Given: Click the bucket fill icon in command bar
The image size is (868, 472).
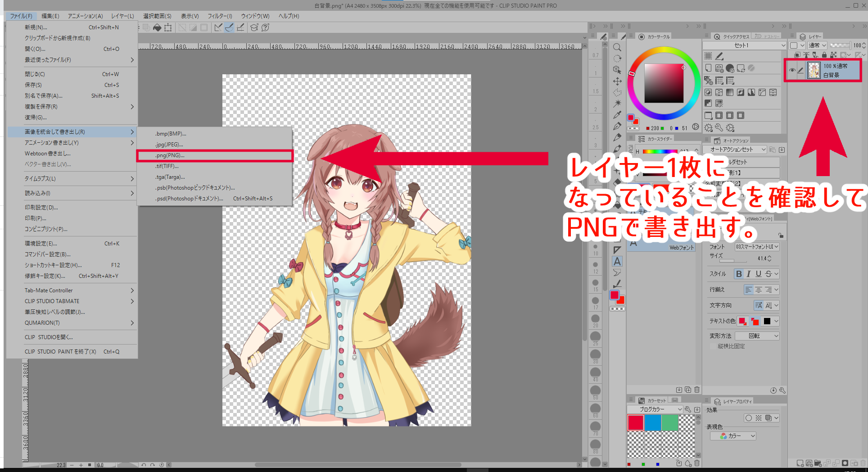Looking at the screenshot, I should [157, 27].
